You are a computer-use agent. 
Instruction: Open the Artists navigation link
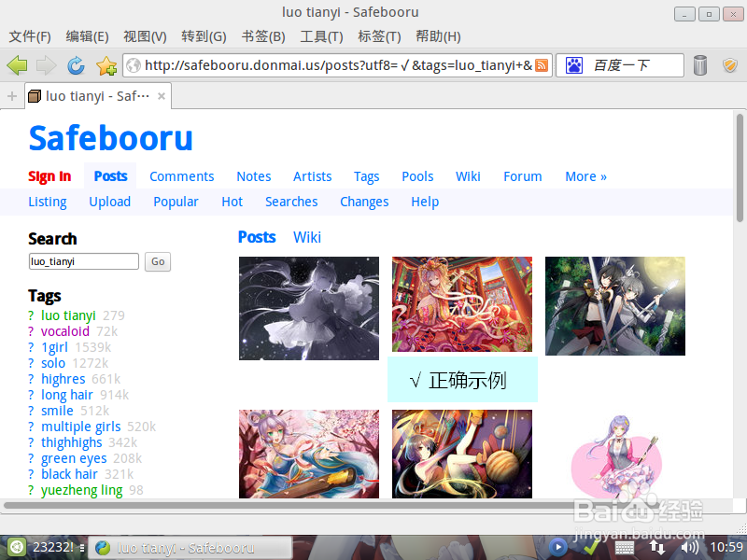click(x=312, y=176)
